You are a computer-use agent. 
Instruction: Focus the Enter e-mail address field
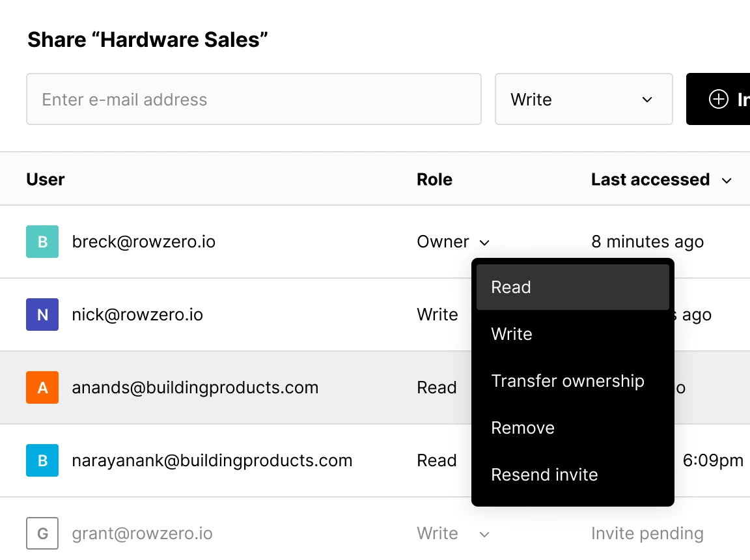[253, 99]
